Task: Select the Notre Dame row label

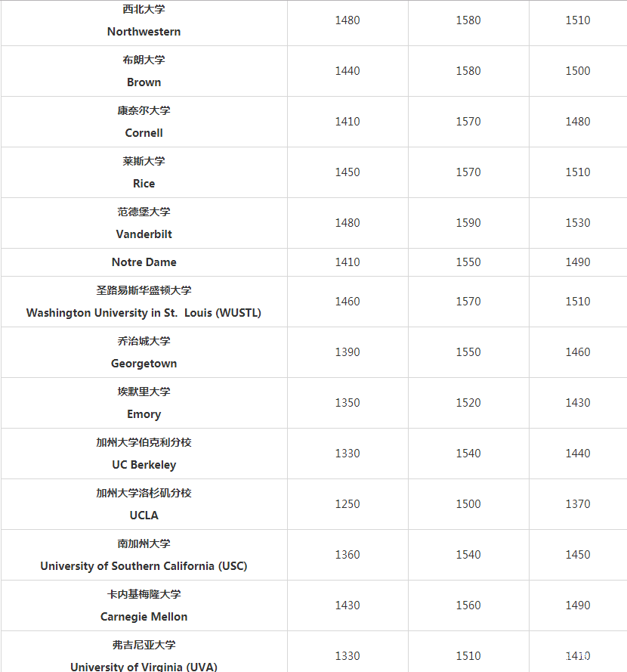Action: 144,262
